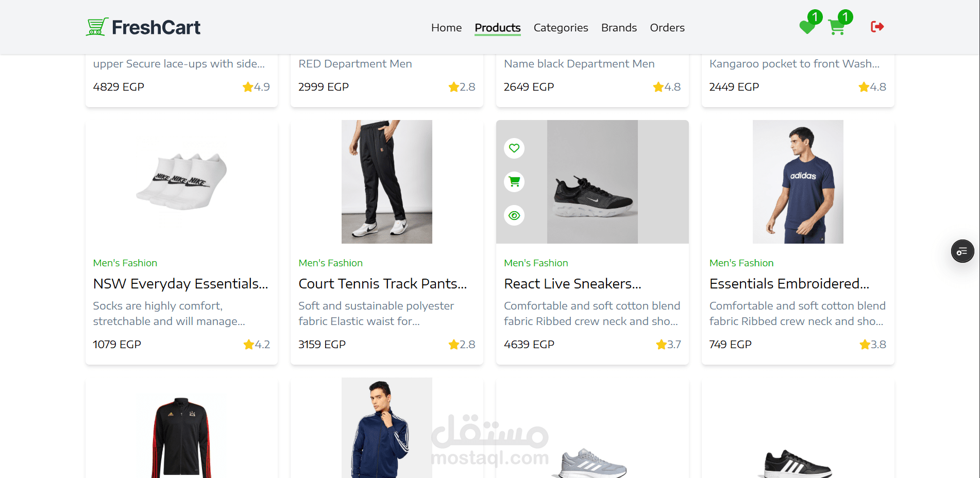Click Men's Fashion label on Essentials Embroidered card
The height and width of the screenshot is (478, 980).
741,263
